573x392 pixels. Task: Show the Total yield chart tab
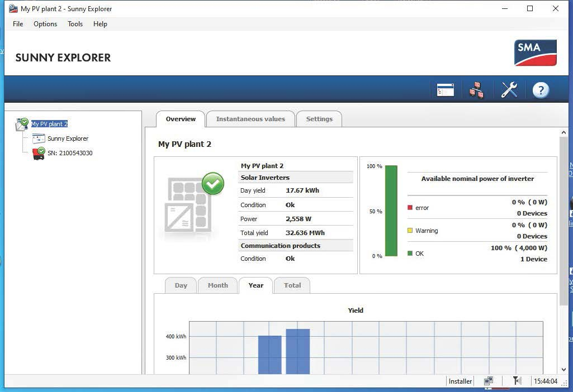292,285
